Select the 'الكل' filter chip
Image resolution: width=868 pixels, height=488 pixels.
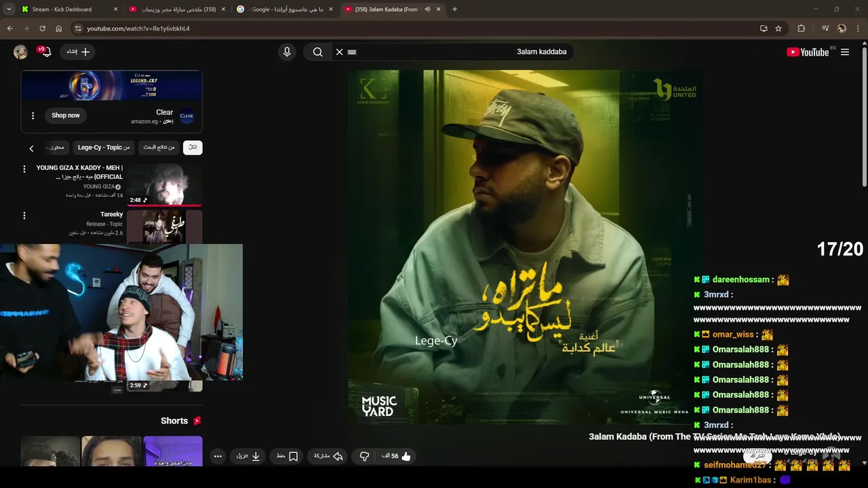click(193, 147)
